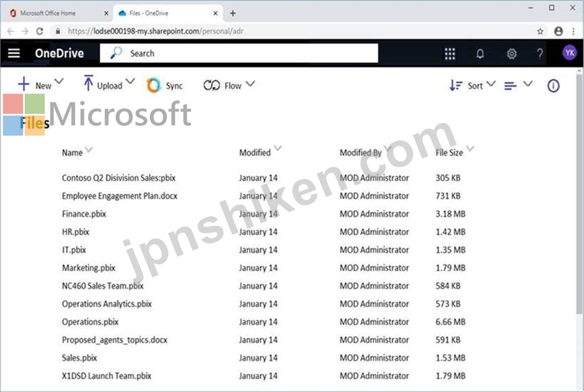The width and height of the screenshot is (584, 392).
Task: Click the 6.66 MB file size
Action: point(450,321)
